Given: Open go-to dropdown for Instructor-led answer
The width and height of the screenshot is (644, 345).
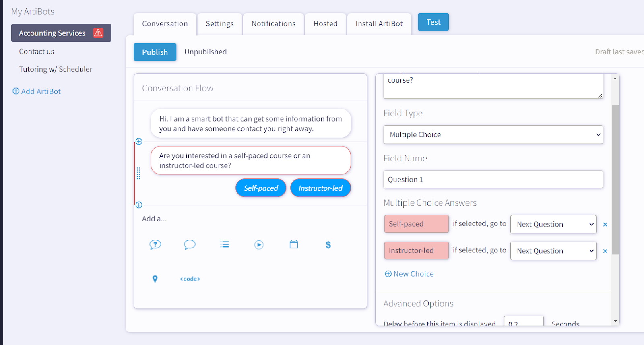Looking at the screenshot, I should tap(553, 251).
